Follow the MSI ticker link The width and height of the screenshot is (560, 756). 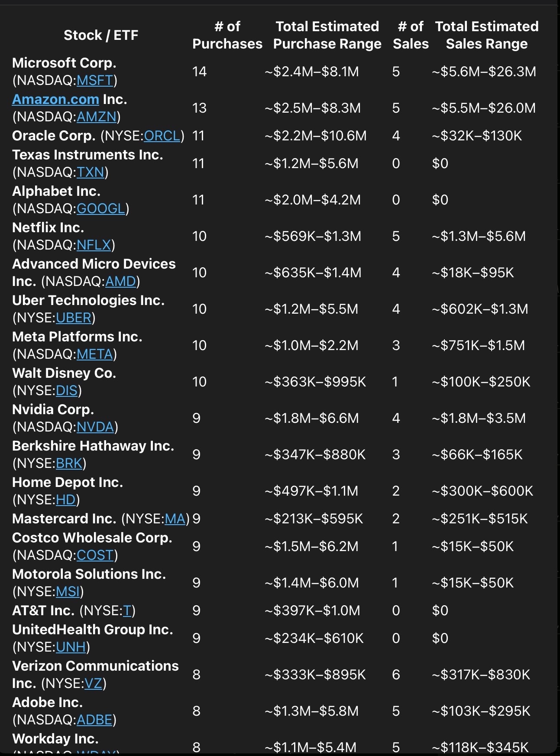coord(68,592)
